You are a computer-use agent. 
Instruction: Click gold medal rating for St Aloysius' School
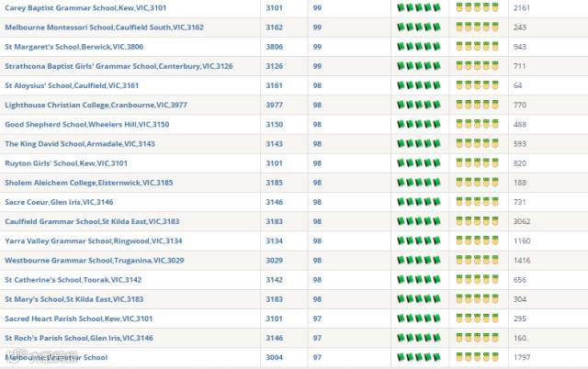coord(477,85)
